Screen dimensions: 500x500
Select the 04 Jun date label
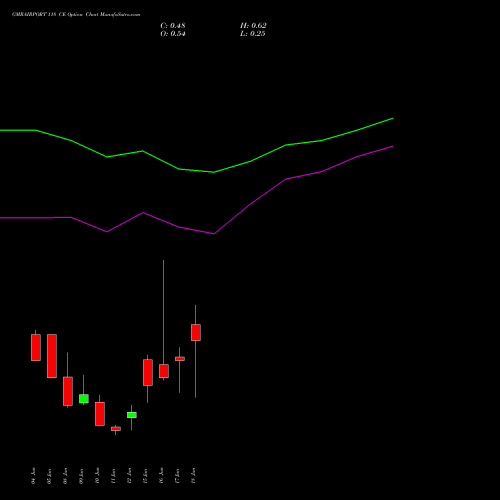tap(33, 476)
